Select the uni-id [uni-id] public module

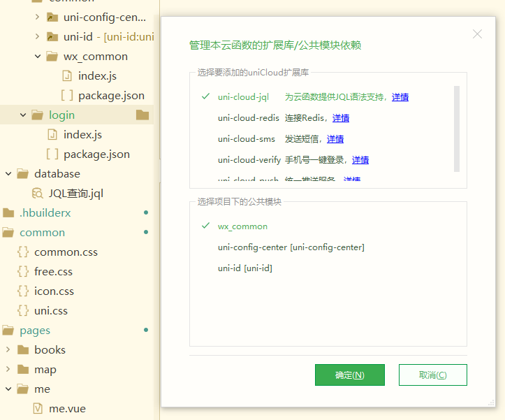244,268
